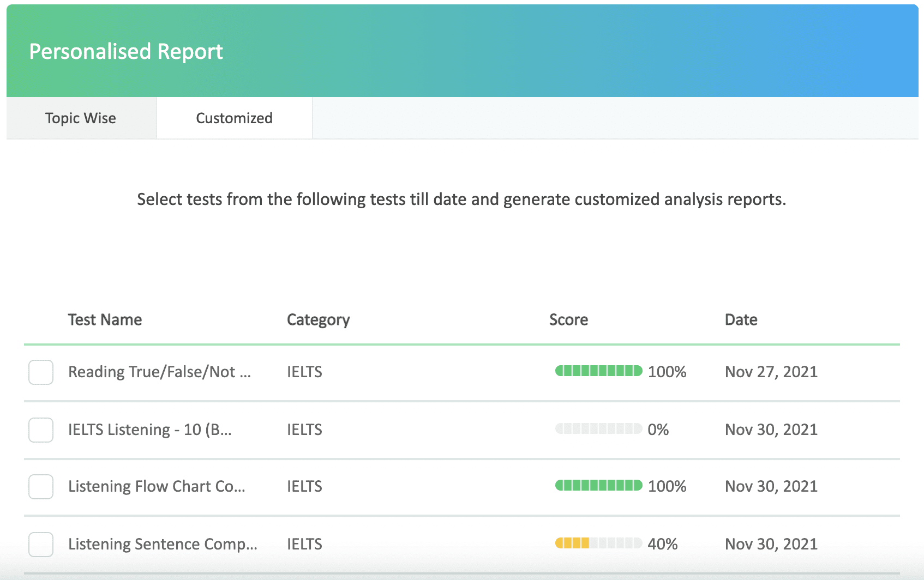This screenshot has width=924, height=580.
Task: Sort by the Score column header
Action: pos(568,319)
